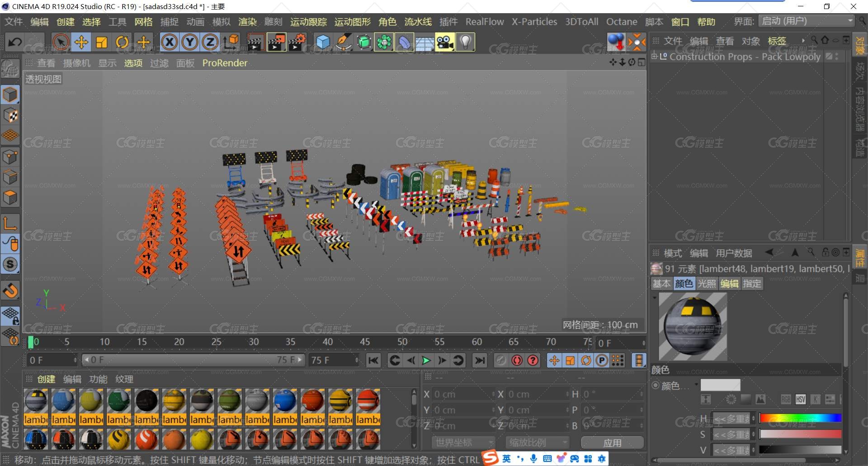Open the X-Particles menu

(534, 22)
